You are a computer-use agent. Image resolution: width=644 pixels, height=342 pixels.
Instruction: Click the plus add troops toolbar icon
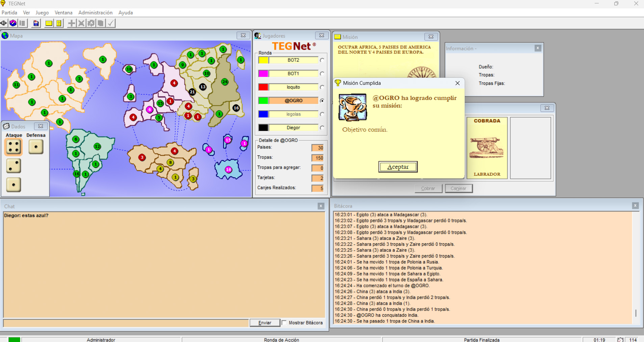pos(72,23)
